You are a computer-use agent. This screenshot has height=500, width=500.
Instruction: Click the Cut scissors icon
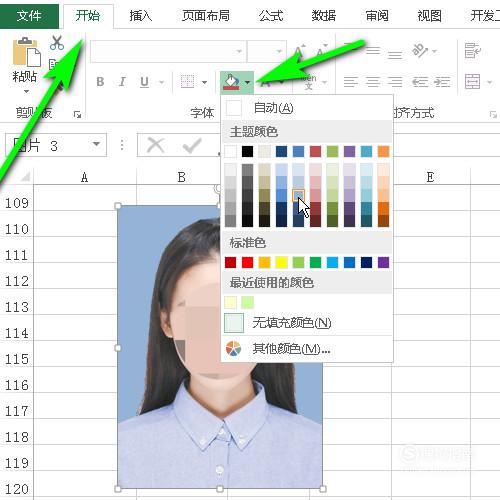[57, 43]
